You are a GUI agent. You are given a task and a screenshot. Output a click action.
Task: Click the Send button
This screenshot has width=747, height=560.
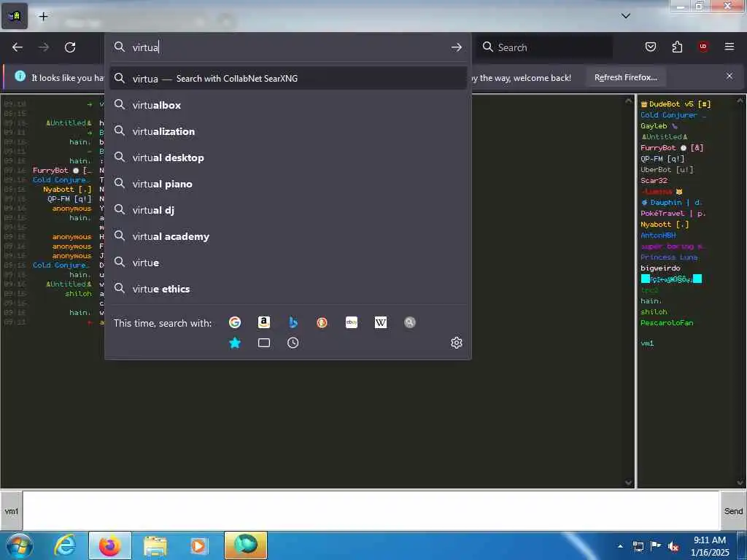733,511
